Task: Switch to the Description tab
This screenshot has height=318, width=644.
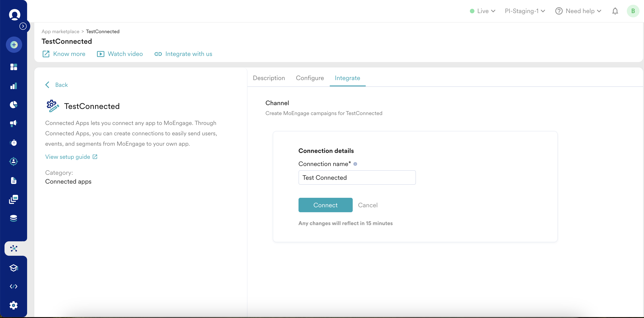Action: pyautogui.click(x=269, y=78)
